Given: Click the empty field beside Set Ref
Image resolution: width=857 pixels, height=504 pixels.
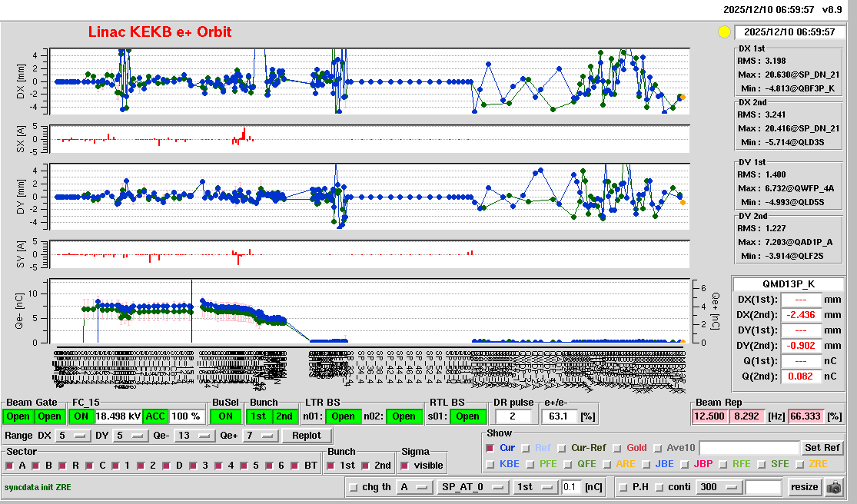Looking at the screenshot, I should [x=749, y=448].
